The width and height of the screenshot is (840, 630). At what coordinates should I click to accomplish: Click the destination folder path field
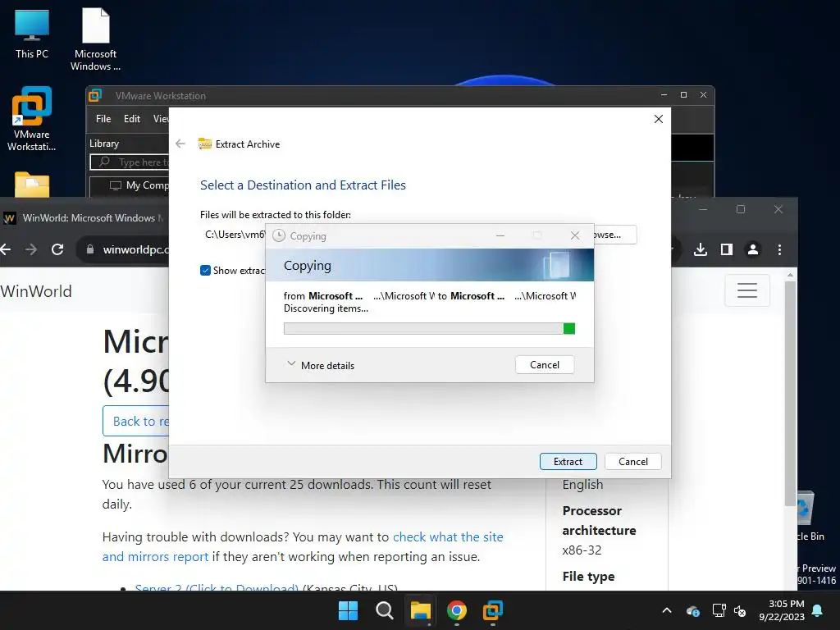point(234,235)
